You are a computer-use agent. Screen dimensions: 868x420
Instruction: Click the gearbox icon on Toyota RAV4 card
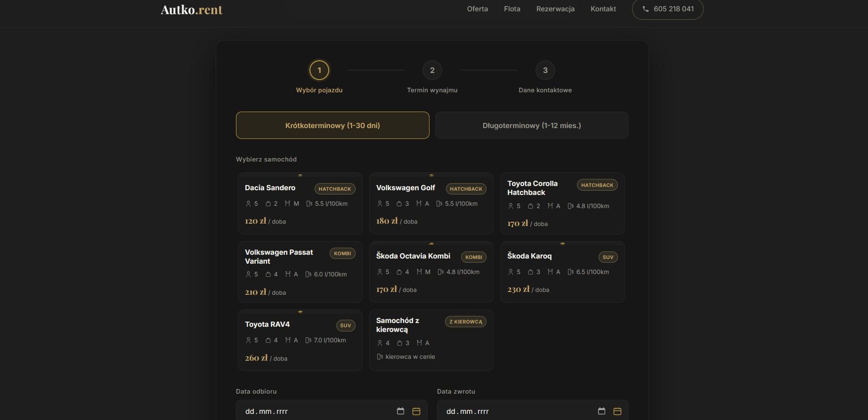(287, 340)
